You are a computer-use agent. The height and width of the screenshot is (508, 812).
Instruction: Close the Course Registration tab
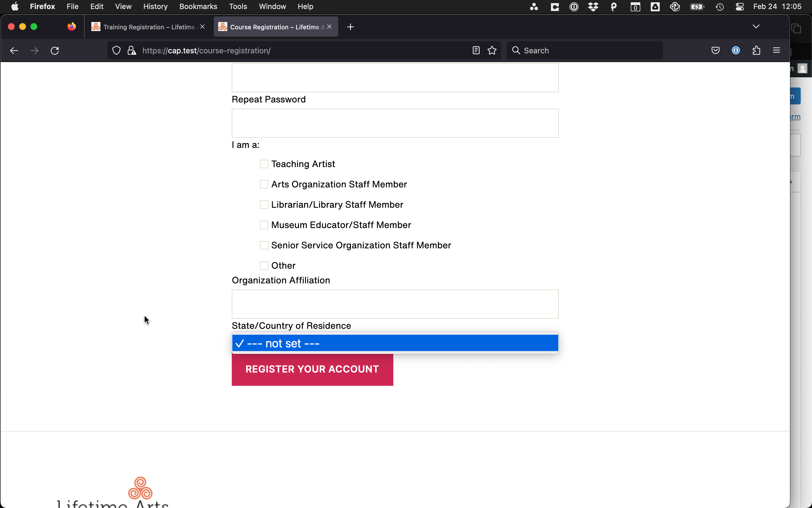(x=329, y=27)
